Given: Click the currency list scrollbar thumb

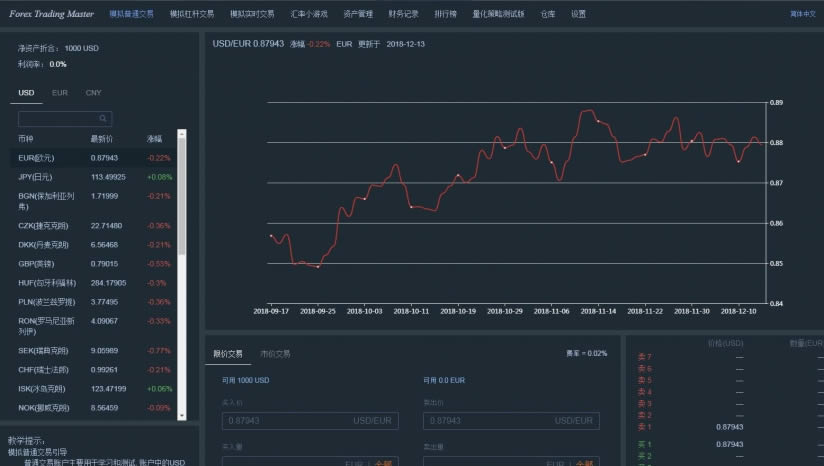Looking at the screenshot, I should (182, 197).
